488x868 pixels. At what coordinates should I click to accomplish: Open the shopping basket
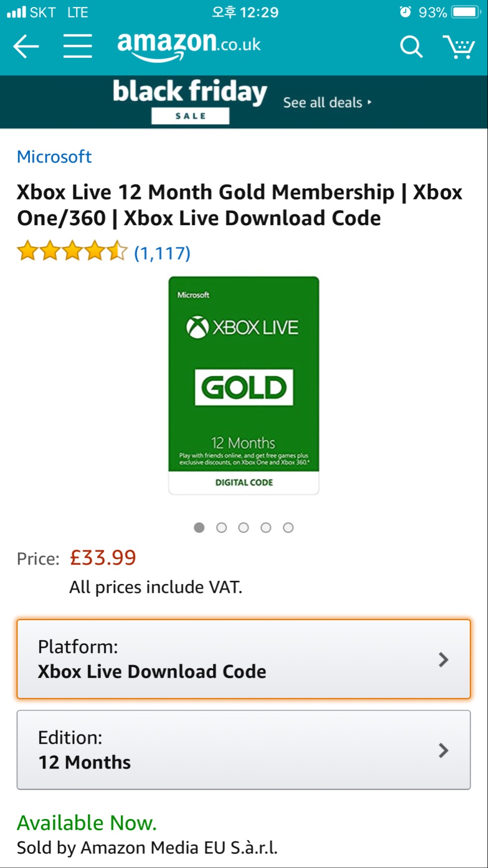click(x=459, y=47)
